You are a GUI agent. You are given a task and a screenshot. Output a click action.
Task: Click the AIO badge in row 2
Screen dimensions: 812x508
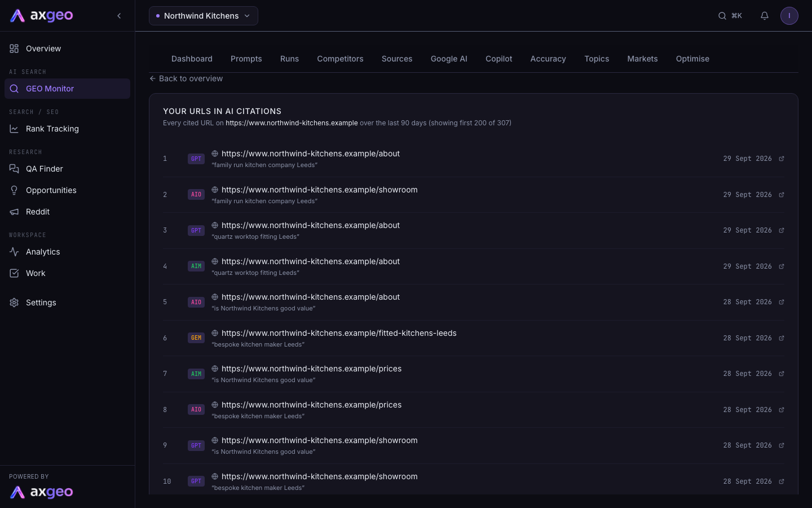pyautogui.click(x=196, y=195)
